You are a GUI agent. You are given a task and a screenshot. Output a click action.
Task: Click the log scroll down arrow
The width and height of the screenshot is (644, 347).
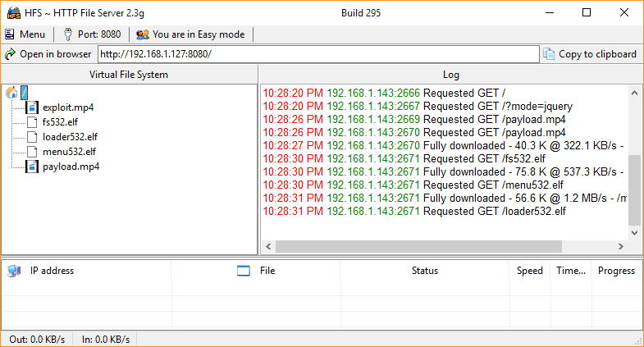click(634, 233)
